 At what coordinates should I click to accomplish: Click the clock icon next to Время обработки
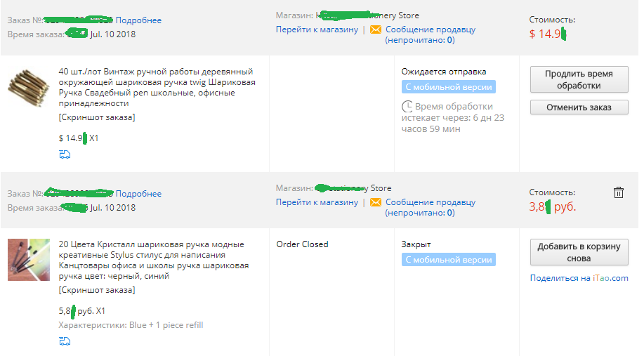[x=407, y=107]
